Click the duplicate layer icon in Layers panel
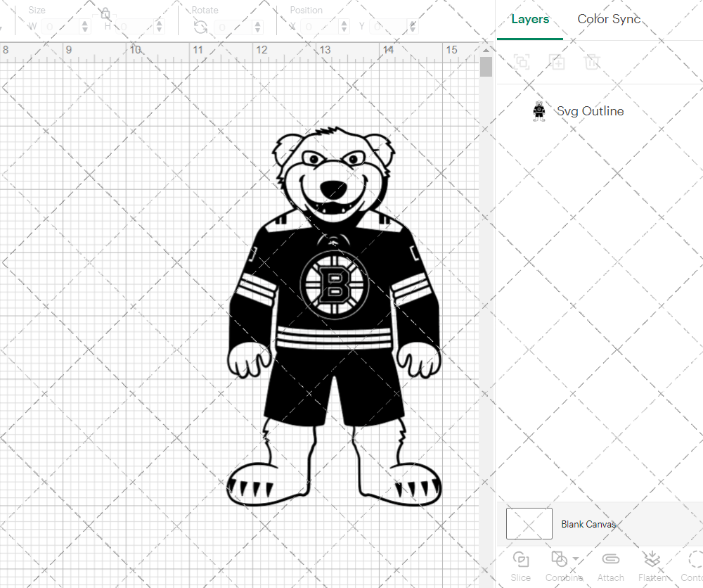 pyautogui.click(x=557, y=62)
